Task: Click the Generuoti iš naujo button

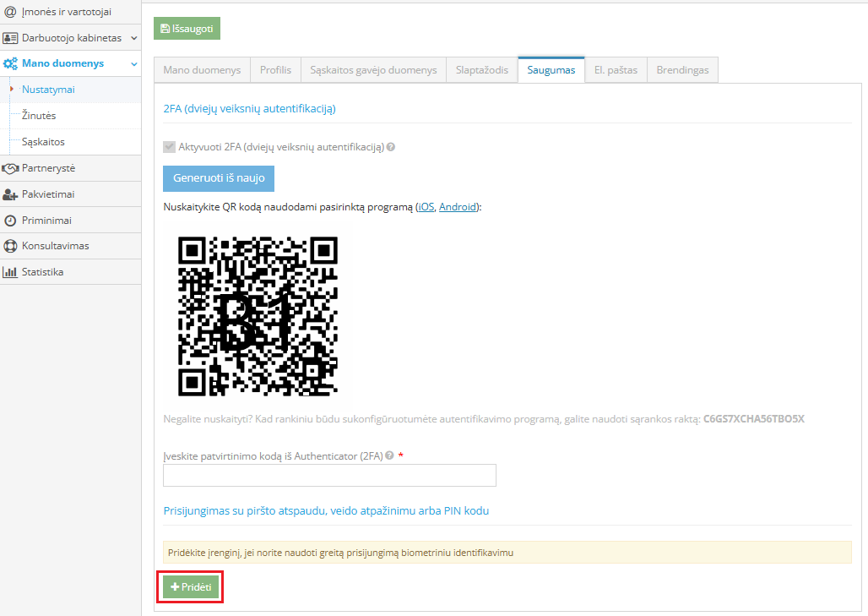Action: 219,178
